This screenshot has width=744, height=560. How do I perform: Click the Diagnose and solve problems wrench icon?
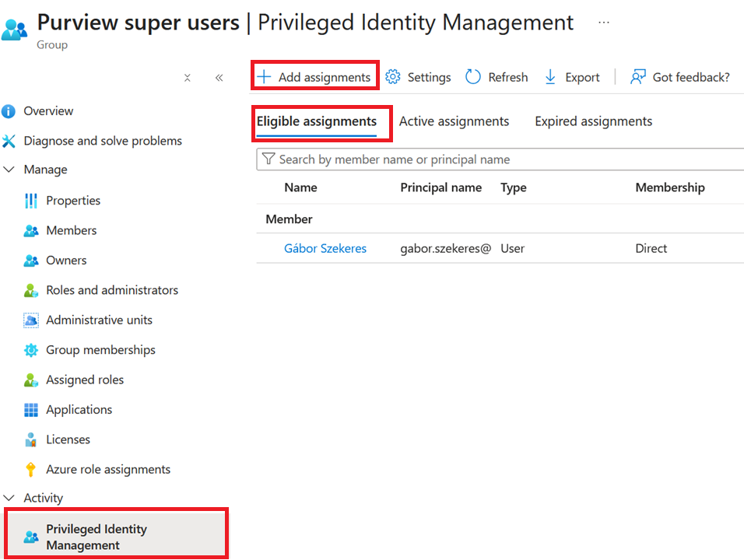tap(9, 141)
